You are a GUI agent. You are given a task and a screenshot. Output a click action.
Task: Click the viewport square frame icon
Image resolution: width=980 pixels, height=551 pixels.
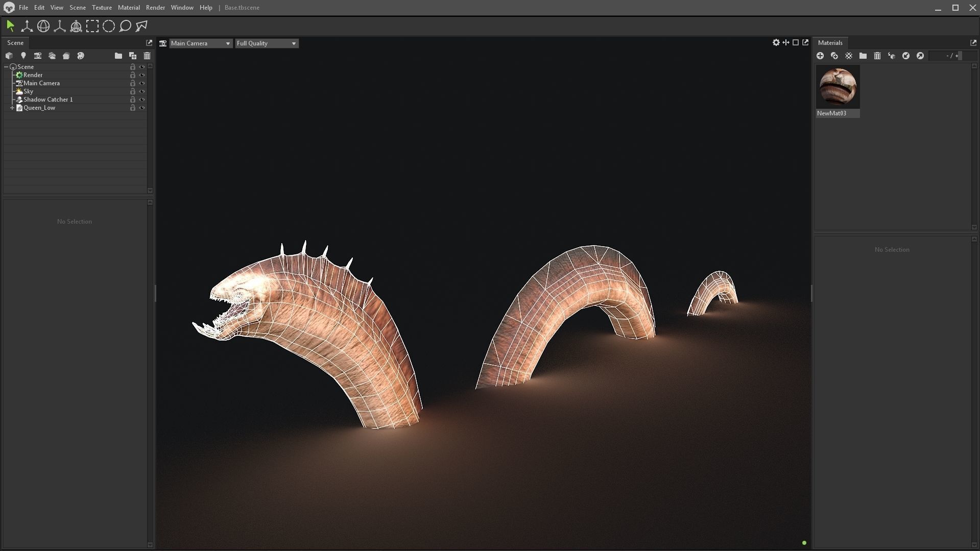[796, 42]
